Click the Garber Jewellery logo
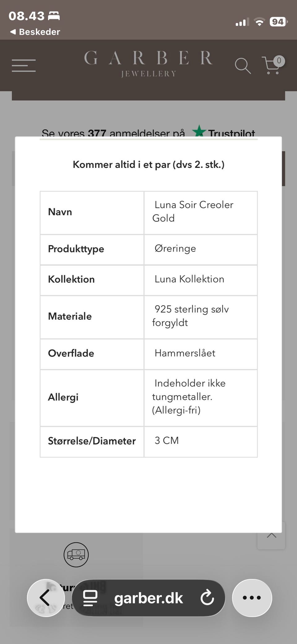The image size is (297, 644). pos(148,64)
